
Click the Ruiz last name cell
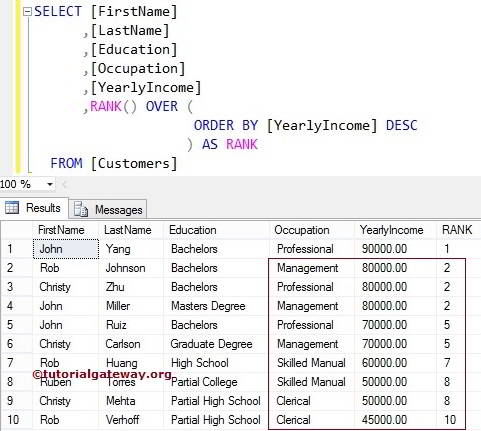131,325
